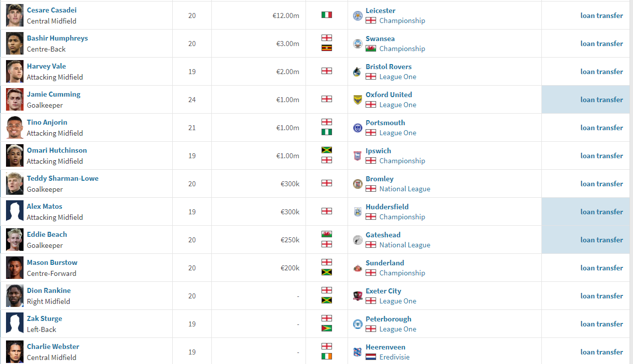Click the Swansea club crest icon
Screen dimensions: 633x364
(357, 44)
